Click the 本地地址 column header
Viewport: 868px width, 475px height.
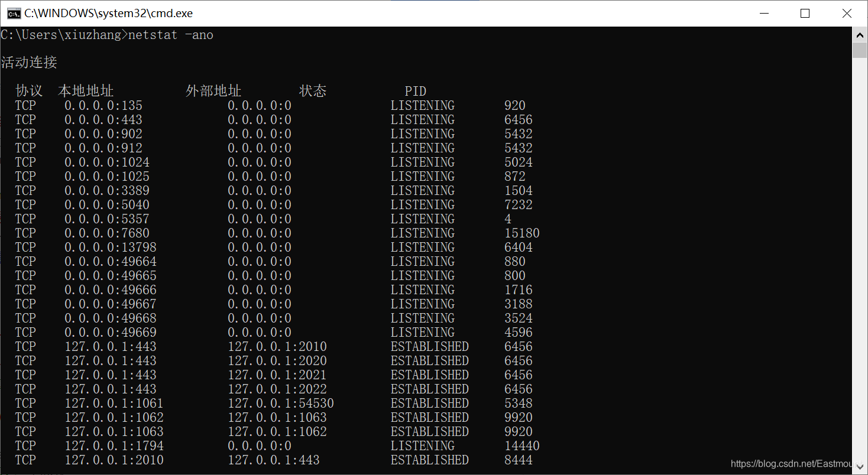pos(86,91)
